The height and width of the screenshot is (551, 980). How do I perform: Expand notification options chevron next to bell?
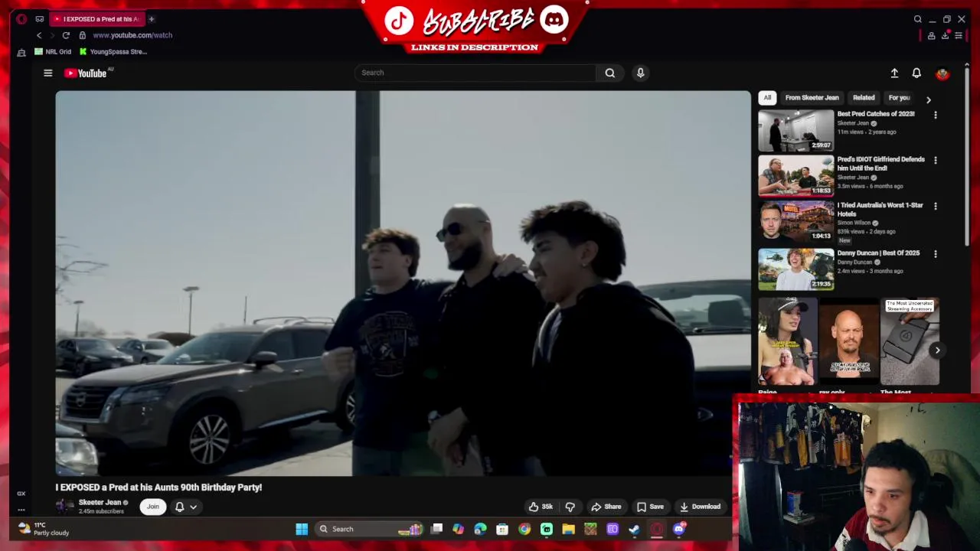pos(193,507)
